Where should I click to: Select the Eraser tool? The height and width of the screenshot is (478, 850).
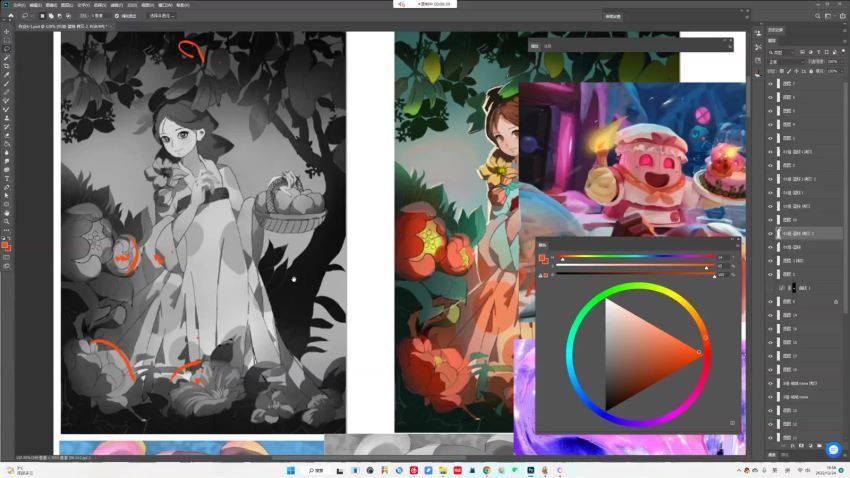point(7,135)
